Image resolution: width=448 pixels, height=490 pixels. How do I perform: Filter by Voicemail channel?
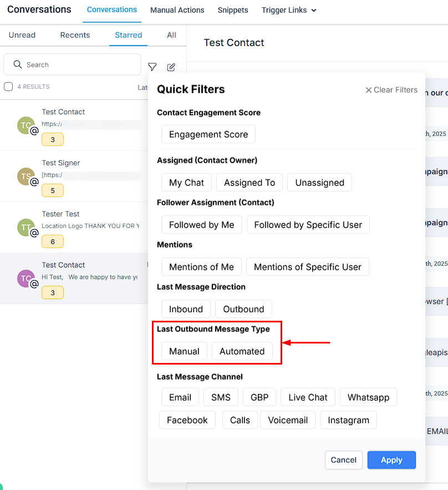pyautogui.click(x=288, y=420)
